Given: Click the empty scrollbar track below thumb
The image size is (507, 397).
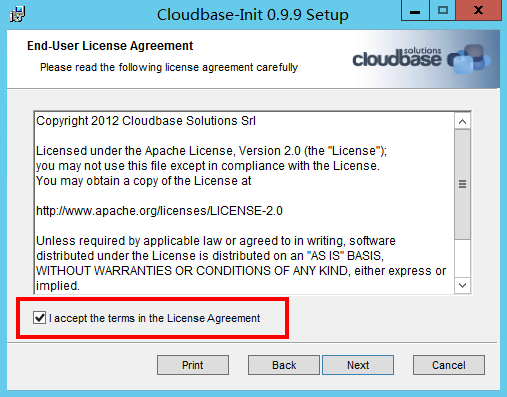Looking at the screenshot, I should click(462, 259).
